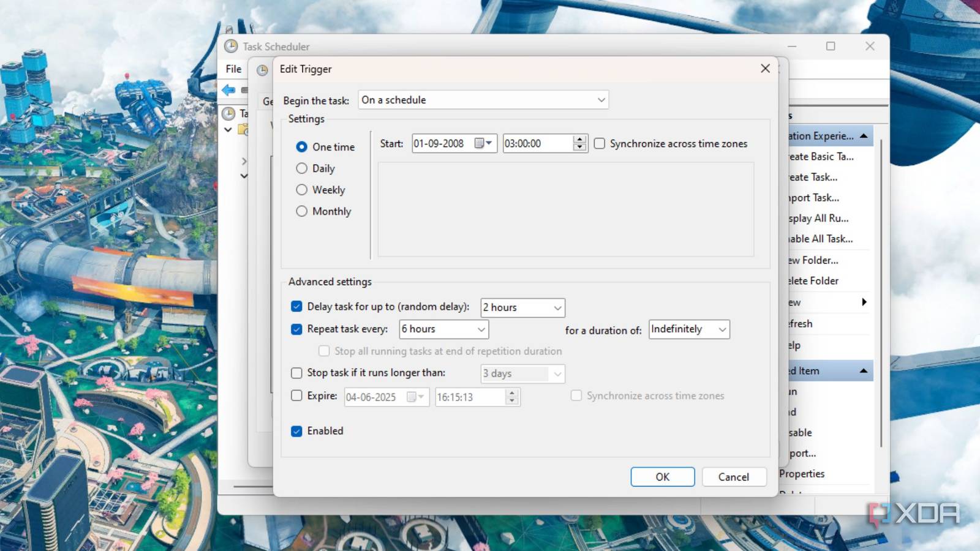This screenshot has width=980, height=551.
Task: Click the OK button
Action: (x=662, y=476)
